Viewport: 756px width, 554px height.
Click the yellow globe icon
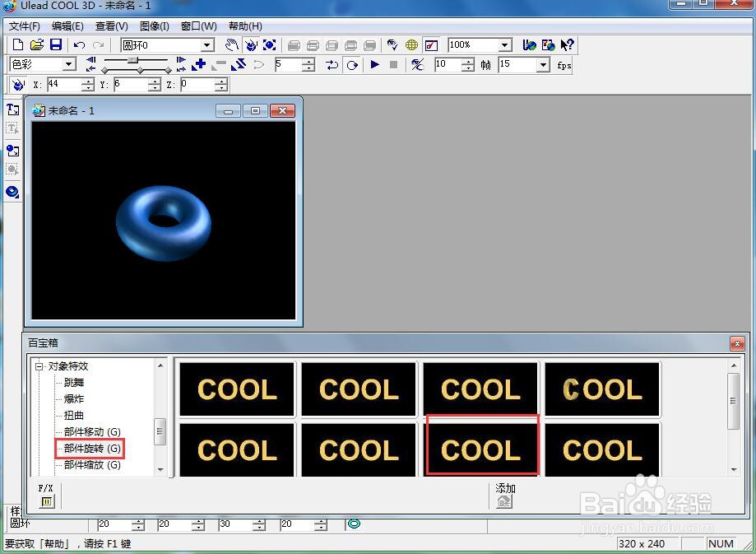pos(412,45)
